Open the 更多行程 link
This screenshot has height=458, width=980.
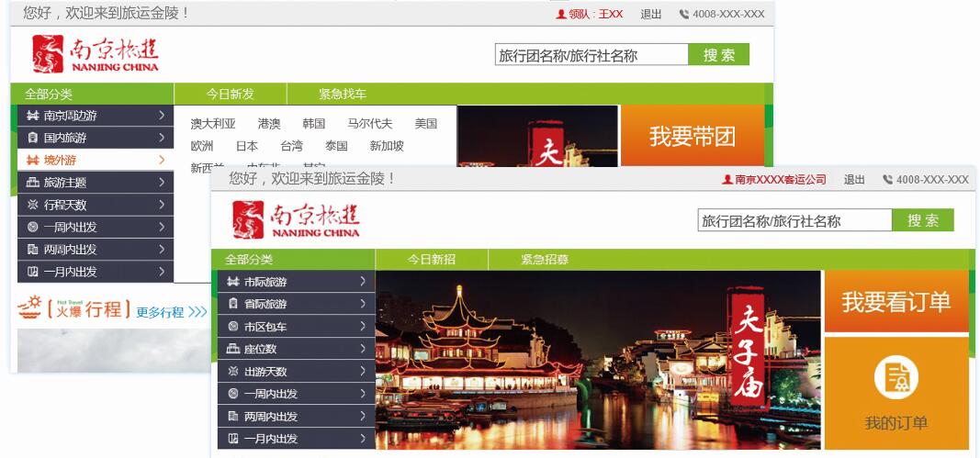171,312
